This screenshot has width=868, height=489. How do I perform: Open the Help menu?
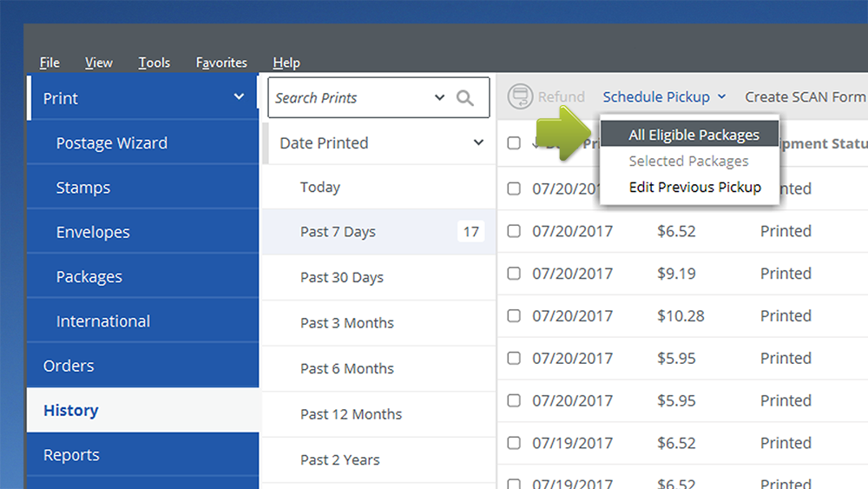(286, 63)
